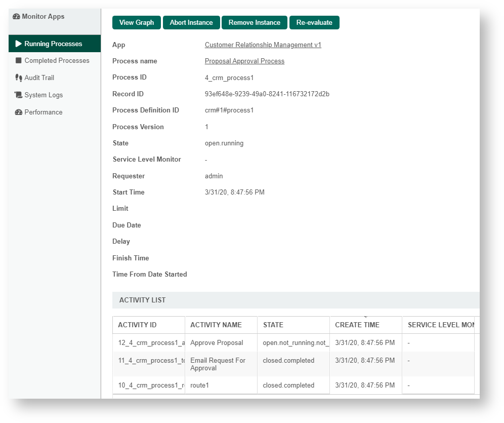The width and height of the screenshot is (504, 423).
Task: Abort the running process instance
Action: 191,23
